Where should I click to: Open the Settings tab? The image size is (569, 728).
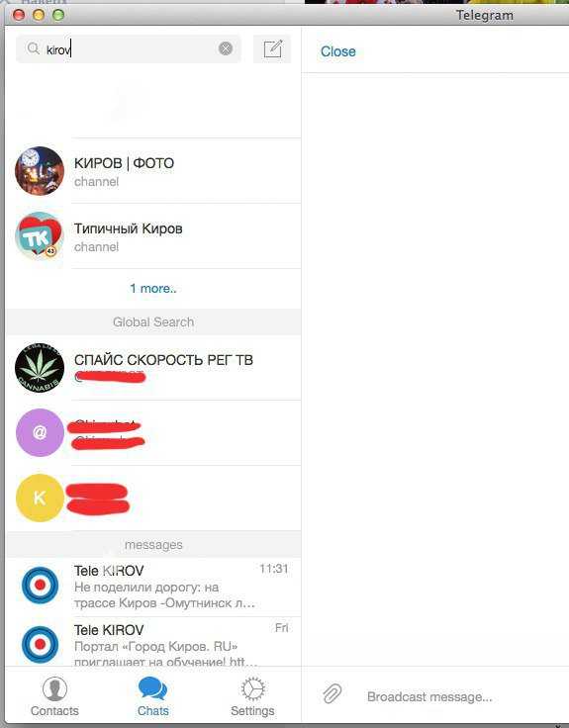[x=252, y=696]
